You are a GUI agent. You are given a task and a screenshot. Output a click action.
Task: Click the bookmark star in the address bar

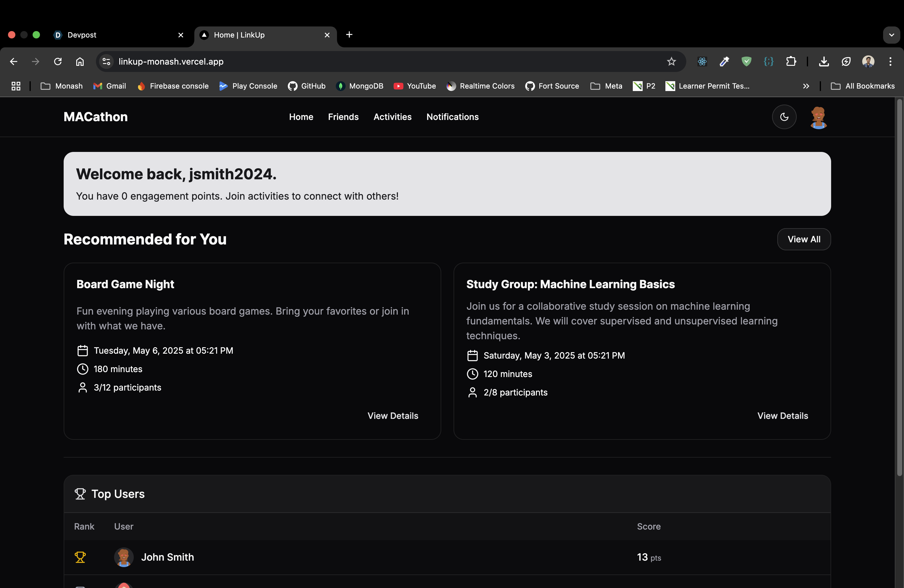[x=671, y=62]
